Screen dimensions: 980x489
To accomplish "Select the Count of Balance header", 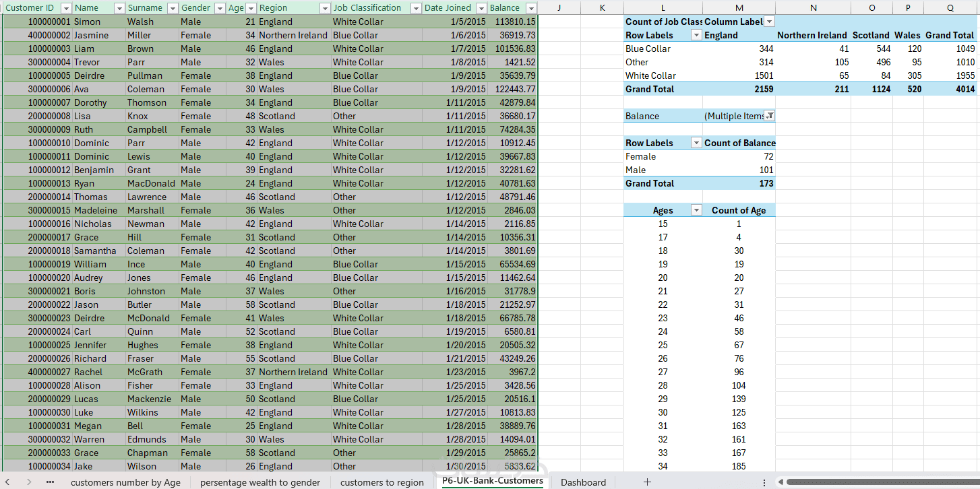I will (x=739, y=143).
